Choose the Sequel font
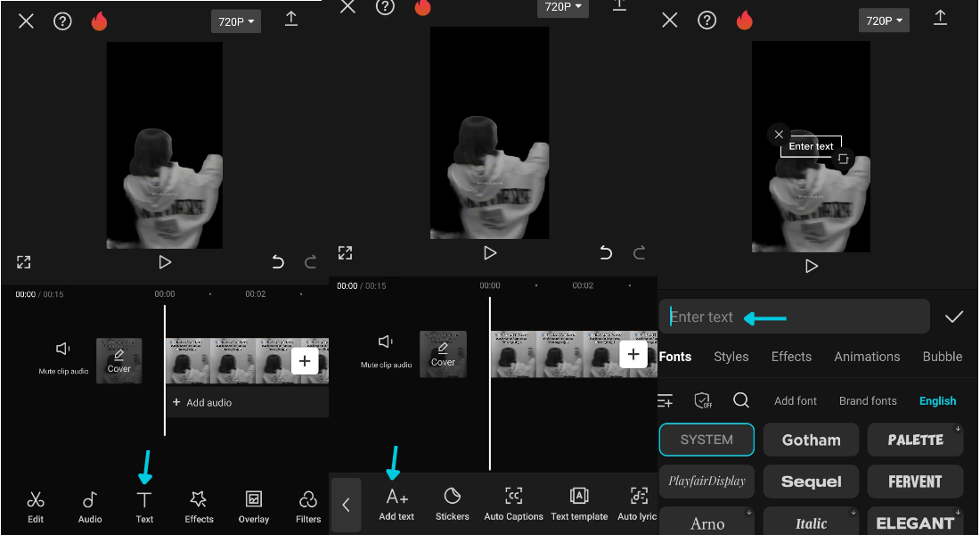This screenshot has height=535, width=980. [812, 481]
